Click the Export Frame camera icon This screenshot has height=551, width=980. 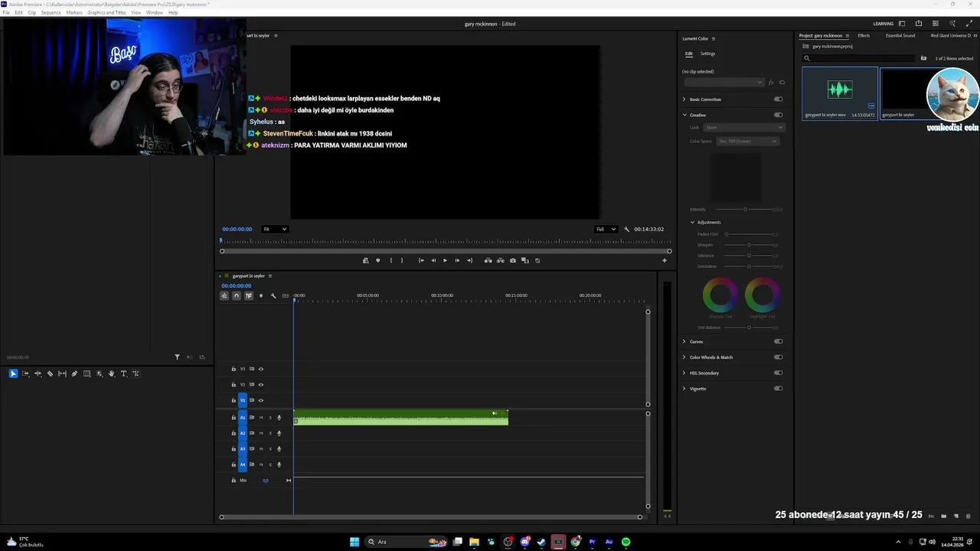point(513,260)
